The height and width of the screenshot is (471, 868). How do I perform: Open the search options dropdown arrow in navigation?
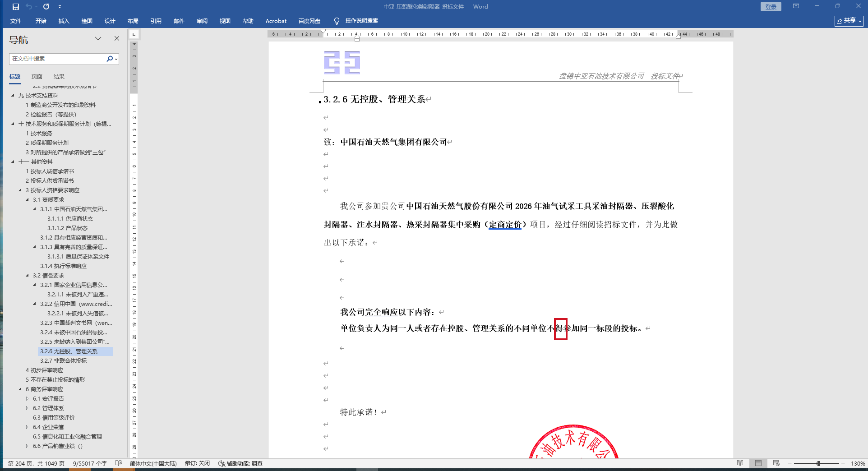[x=116, y=59]
